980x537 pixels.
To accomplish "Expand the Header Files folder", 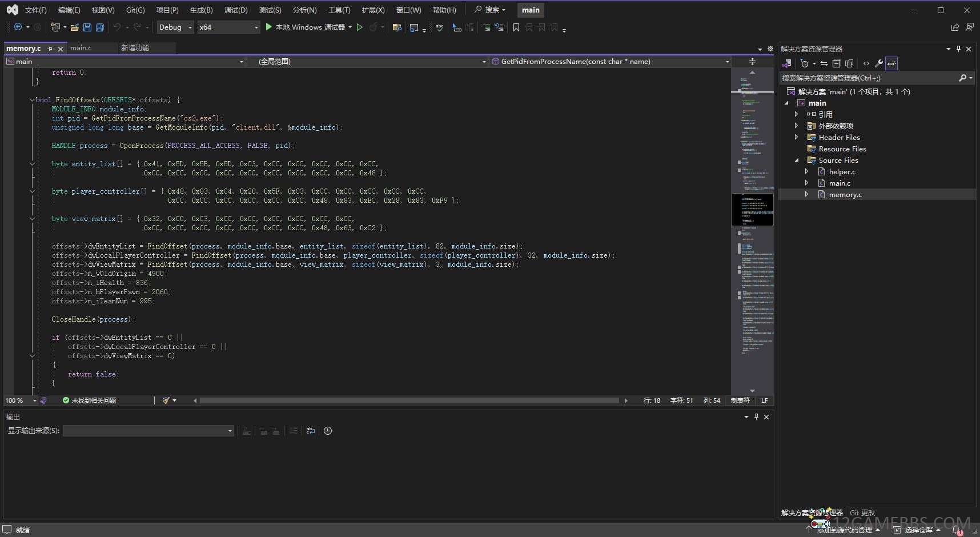I will click(x=796, y=137).
